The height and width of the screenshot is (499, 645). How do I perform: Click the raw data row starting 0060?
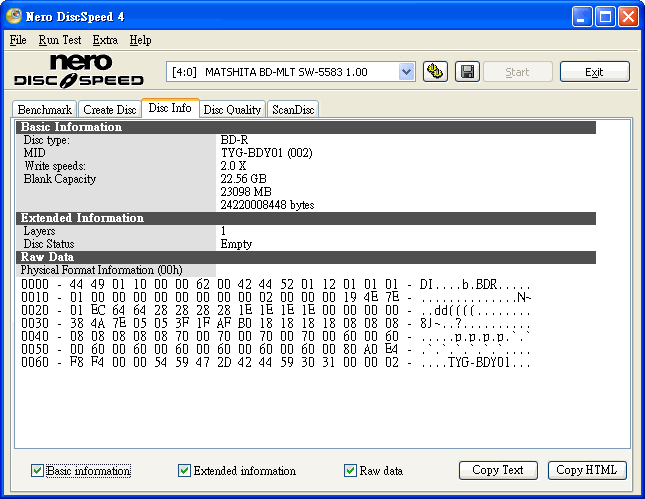pos(276,362)
